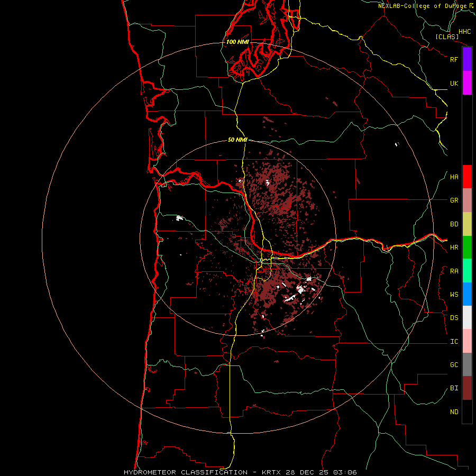Click the "DS" legend label
The height and width of the screenshot is (476, 476).
(x=454, y=318)
